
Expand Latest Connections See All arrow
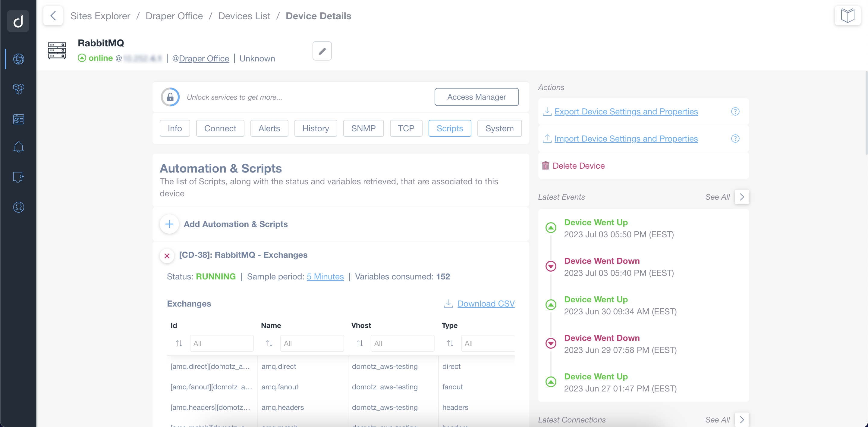[x=742, y=419]
